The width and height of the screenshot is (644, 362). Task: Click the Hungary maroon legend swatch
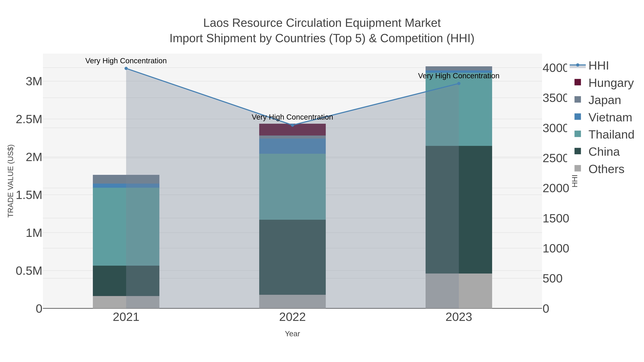pos(578,82)
